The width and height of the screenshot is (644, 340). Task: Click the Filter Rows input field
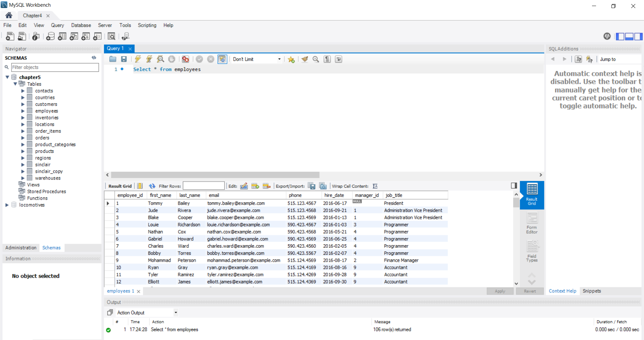pos(204,186)
